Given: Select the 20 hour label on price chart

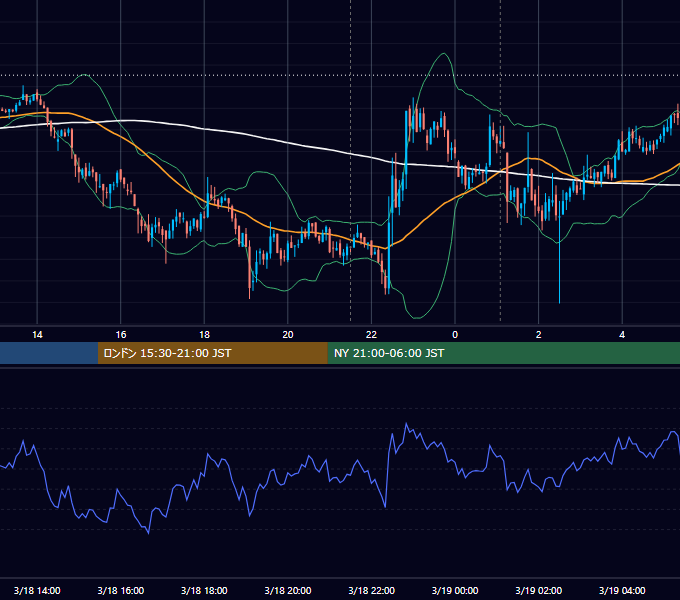Looking at the screenshot, I should pos(288,335).
